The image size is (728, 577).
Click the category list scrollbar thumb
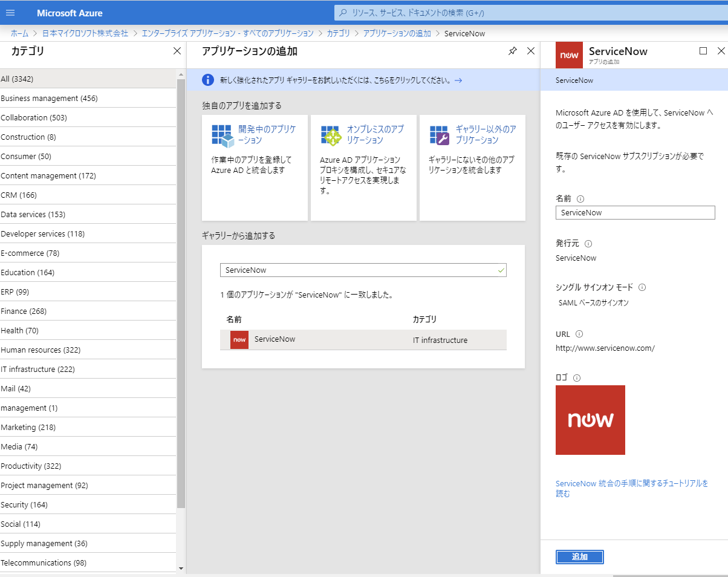(x=181, y=293)
